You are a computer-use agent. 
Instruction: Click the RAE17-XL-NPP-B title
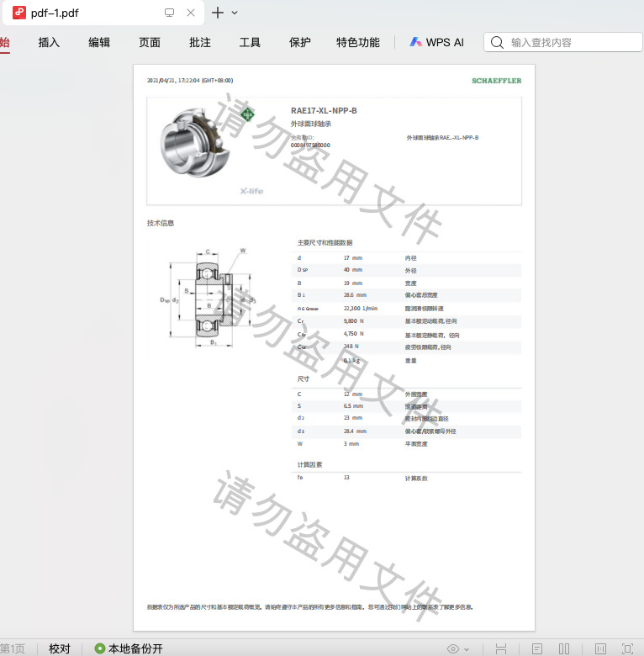(x=324, y=111)
